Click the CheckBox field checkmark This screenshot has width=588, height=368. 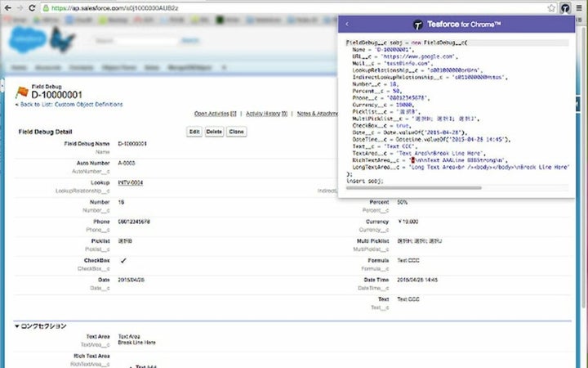coord(123,260)
